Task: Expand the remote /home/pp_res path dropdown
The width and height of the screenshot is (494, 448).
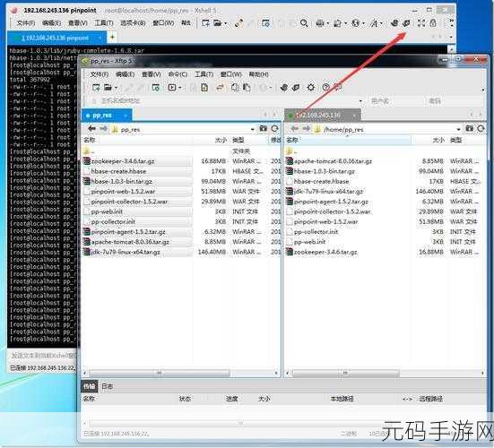Action: click(458, 129)
